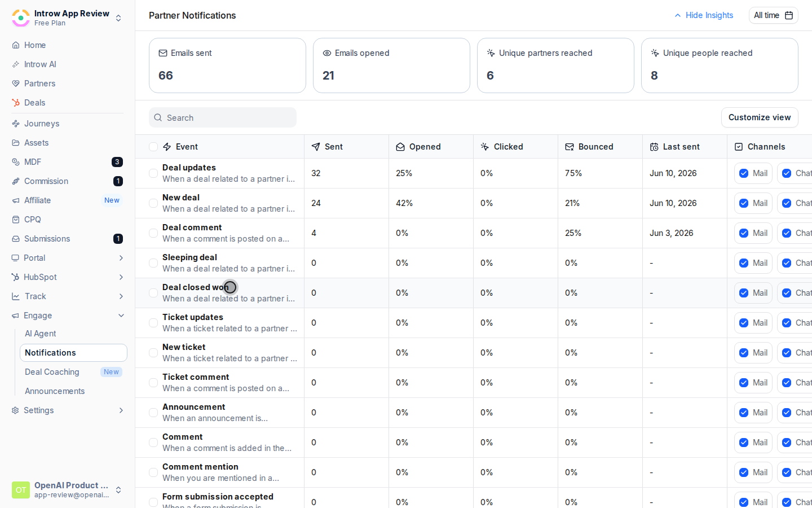Open the Assets folder icon

pyautogui.click(x=16, y=143)
